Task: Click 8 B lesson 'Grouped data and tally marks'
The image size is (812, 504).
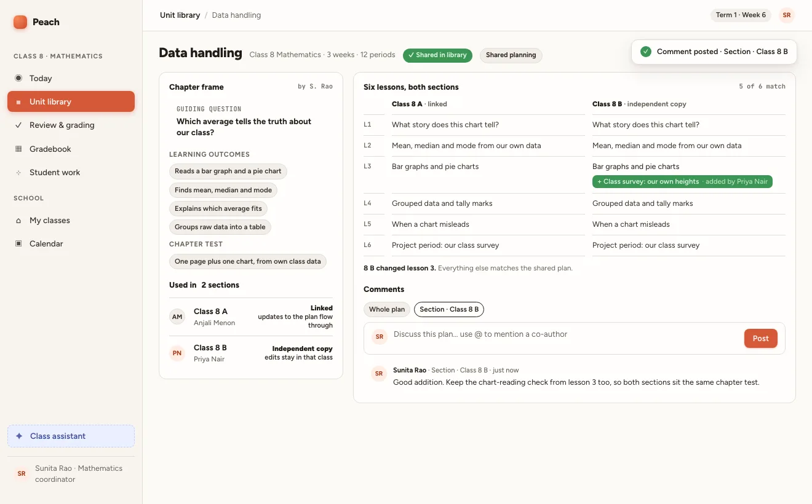Action: click(x=643, y=203)
